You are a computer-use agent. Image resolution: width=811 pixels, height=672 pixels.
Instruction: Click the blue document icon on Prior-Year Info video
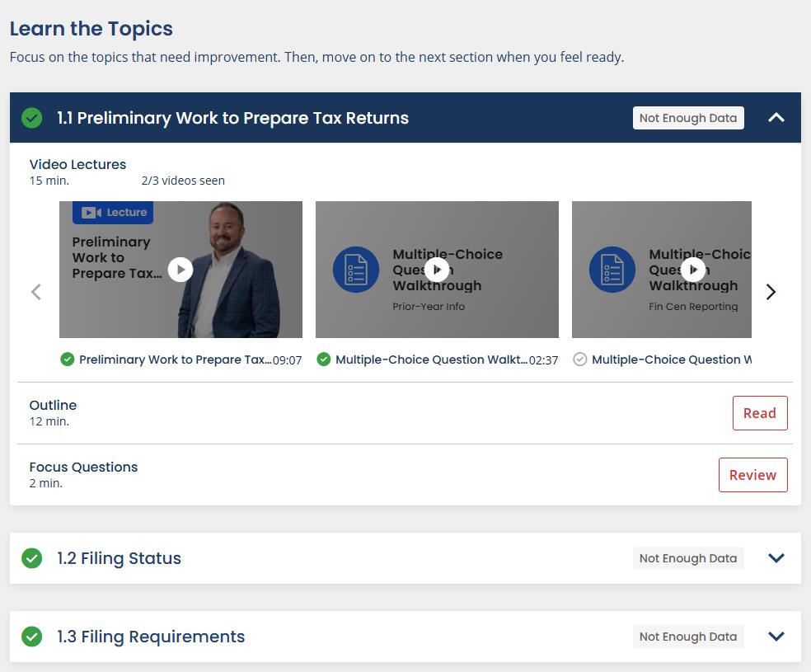point(356,270)
